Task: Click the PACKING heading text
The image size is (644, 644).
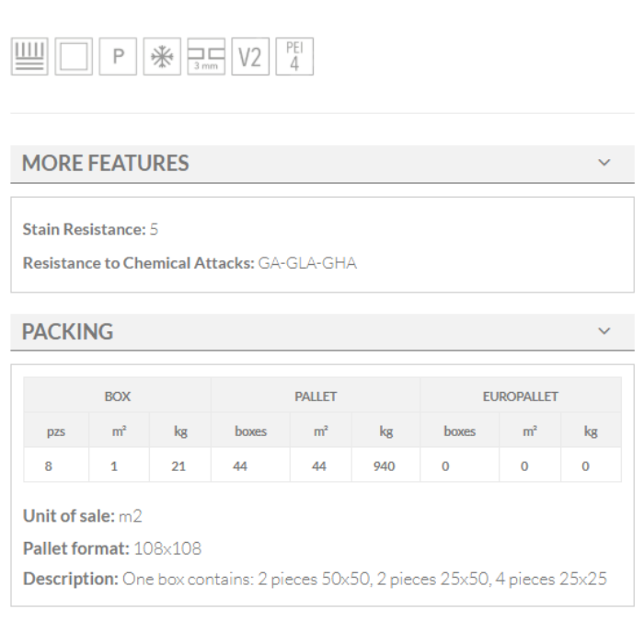Action: click(68, 332)
